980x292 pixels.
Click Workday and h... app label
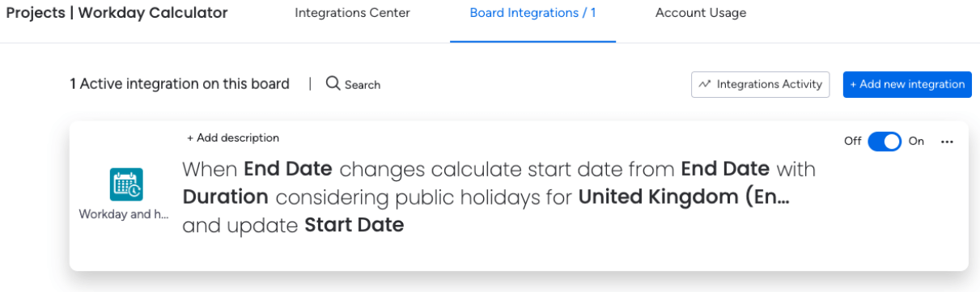point(124,214)
